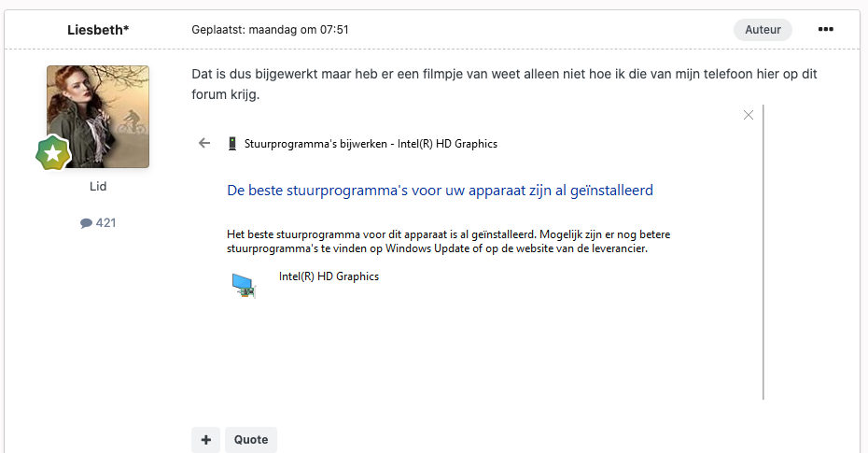This screenshot has height=453, width=868.
Task: Click the title Stuurprogramma's bijwerken - Intel(R) HD Graphics
Action: point(371,144)
